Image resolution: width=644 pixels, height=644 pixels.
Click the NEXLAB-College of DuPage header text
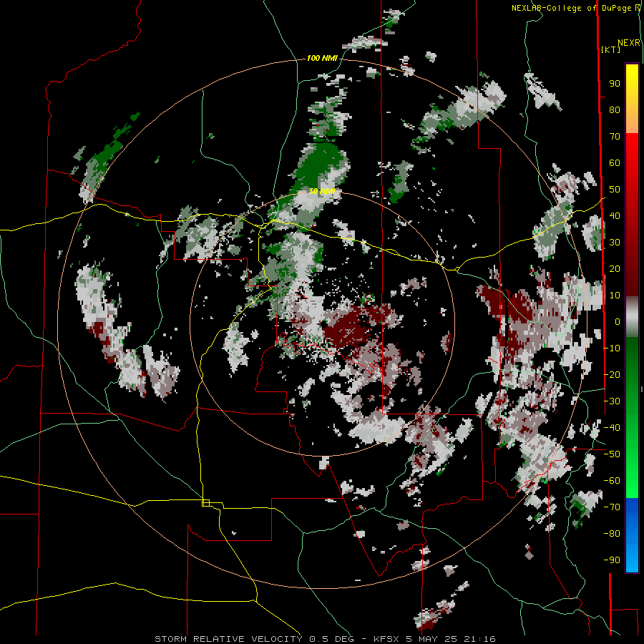click(576, 8)
